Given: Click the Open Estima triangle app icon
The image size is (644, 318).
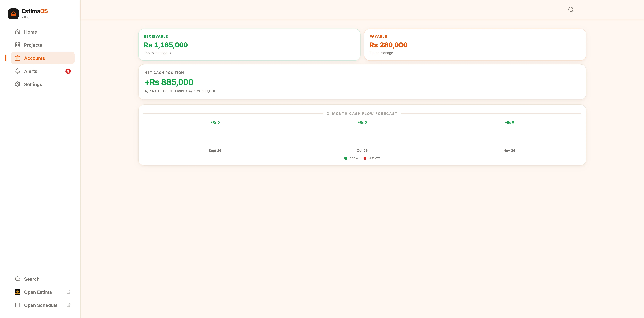Looking at the screenshot, I should tap(18, 292).
